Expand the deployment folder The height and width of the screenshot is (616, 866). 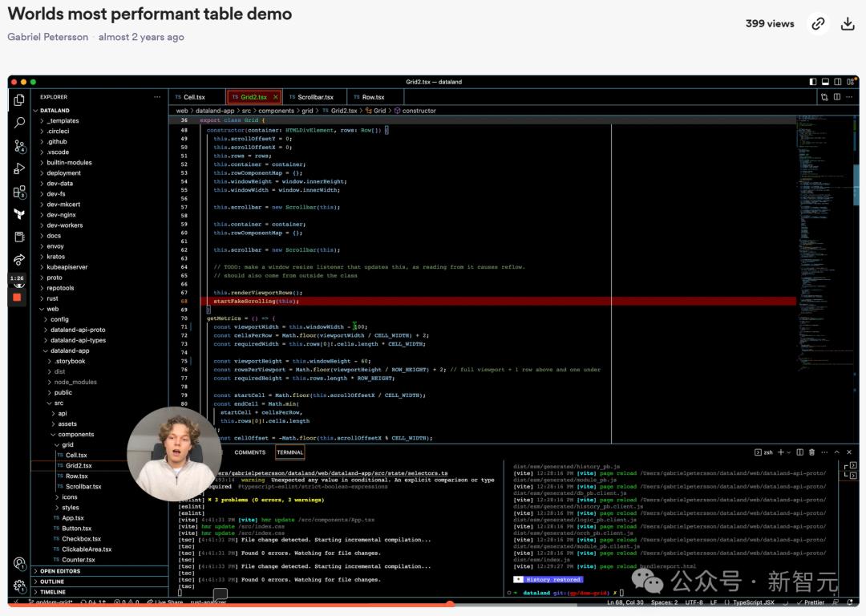63,173
